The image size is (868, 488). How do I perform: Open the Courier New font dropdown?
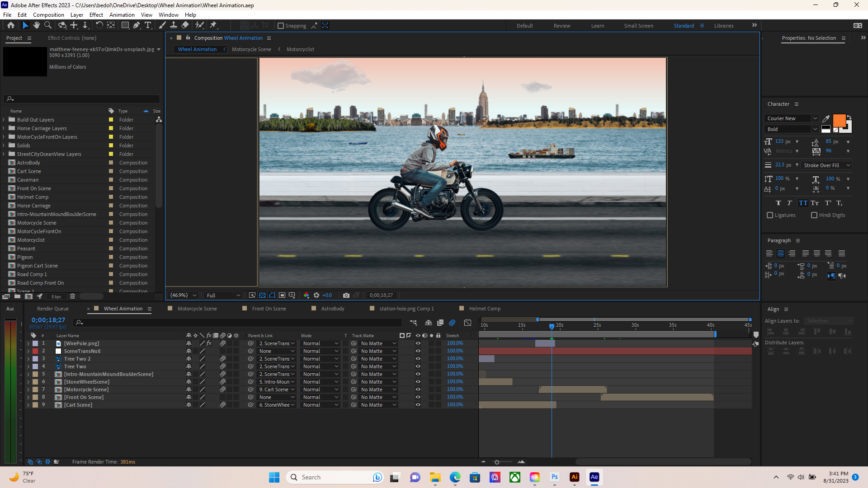click(791, 118)
